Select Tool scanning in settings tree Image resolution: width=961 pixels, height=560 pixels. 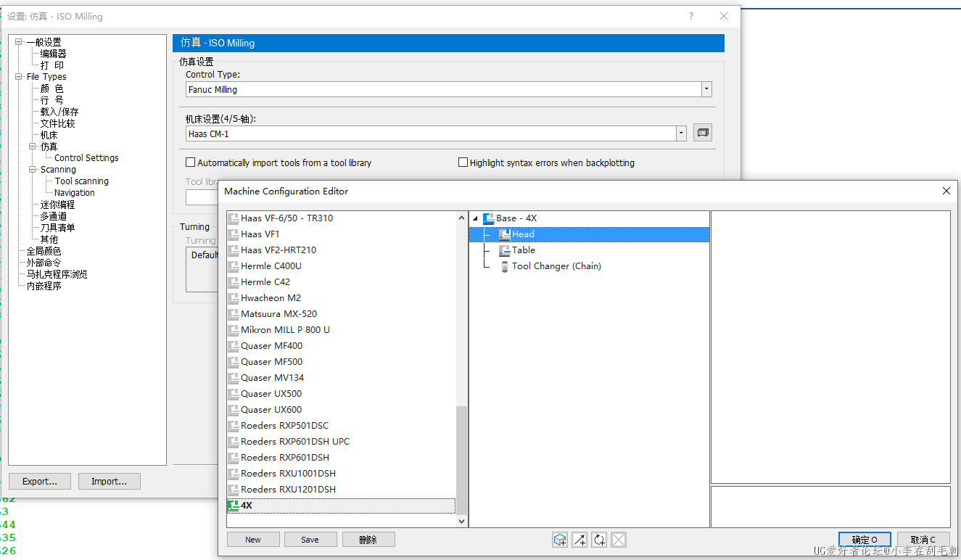82,181
